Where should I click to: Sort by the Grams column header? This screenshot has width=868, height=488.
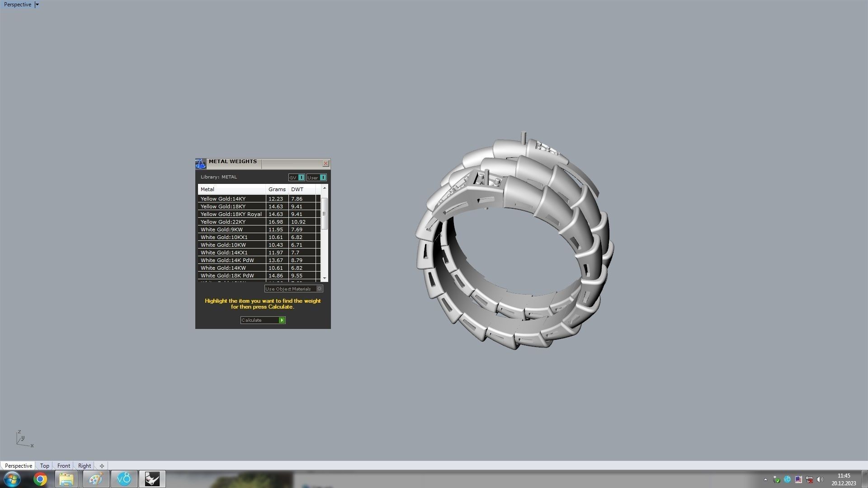coord(277,189)
